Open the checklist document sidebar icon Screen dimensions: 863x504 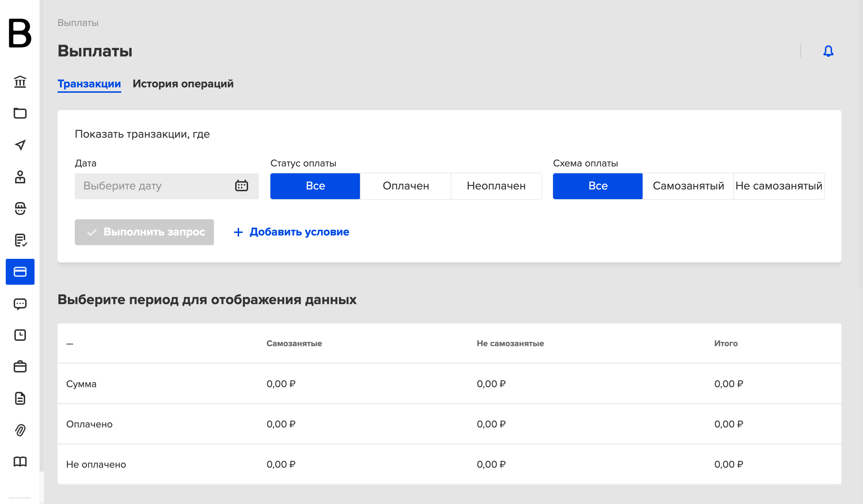[20, 240]
